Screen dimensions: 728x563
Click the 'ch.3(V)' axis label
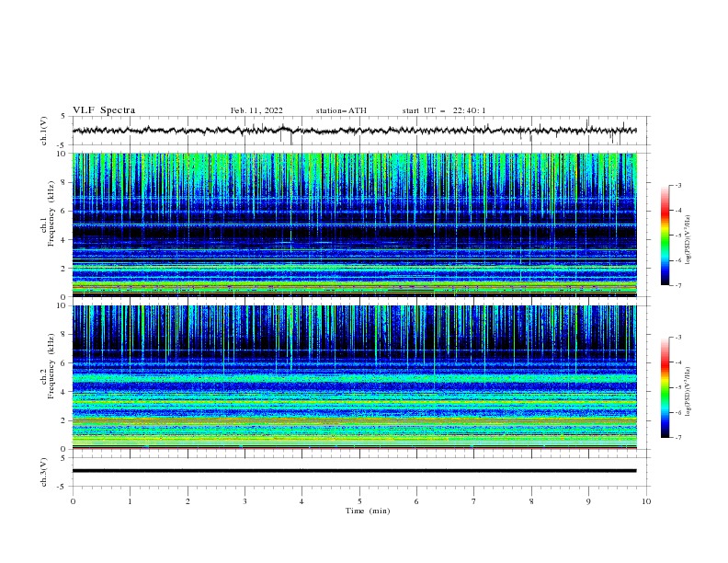click(x=44, y=472)
